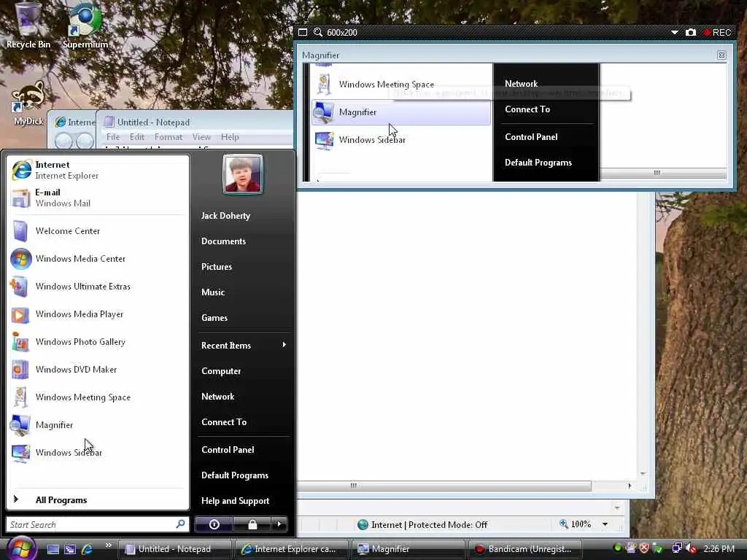Viewport: 747px width, 560px height.
Task: Launch Welcome Center
Action: click(98, 231)
